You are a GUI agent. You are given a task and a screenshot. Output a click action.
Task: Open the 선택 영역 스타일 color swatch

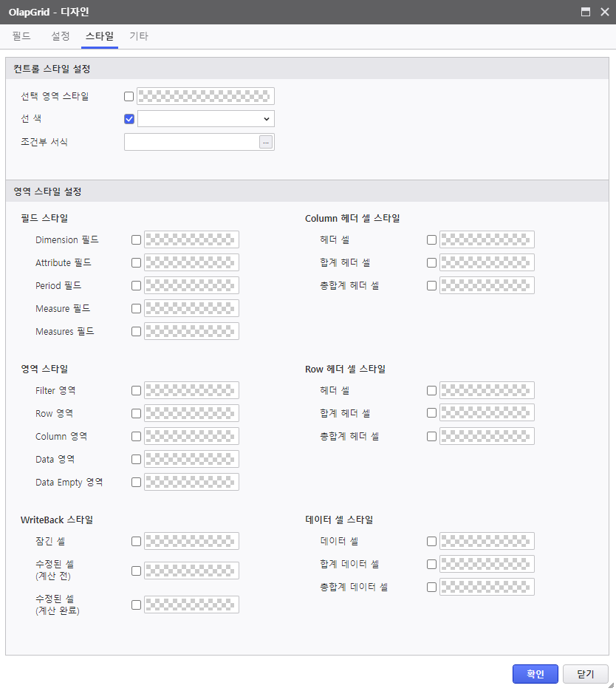point(205,96)
